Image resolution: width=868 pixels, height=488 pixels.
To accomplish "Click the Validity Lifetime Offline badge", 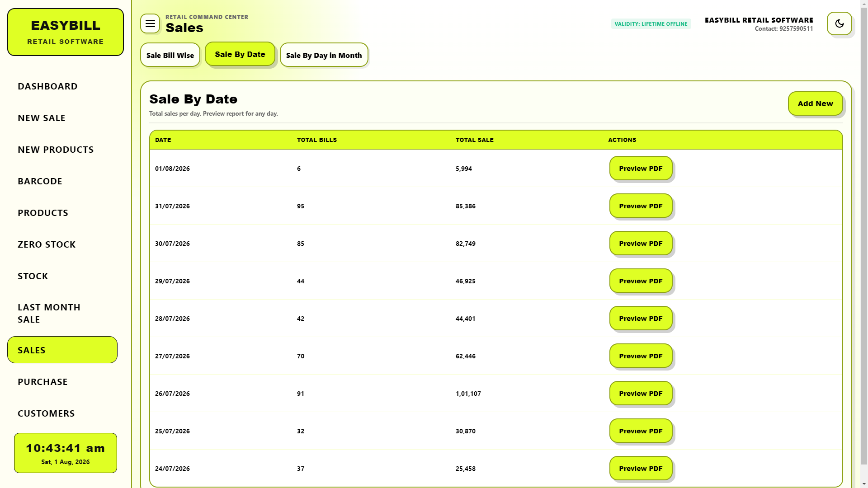I will pos(651,24).
